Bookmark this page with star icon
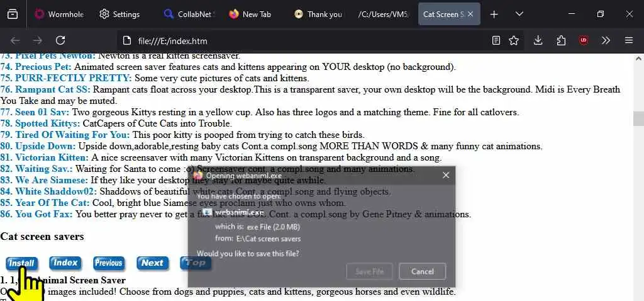The width and height of the screenshot is (644, 301). [x=513, y=40]
